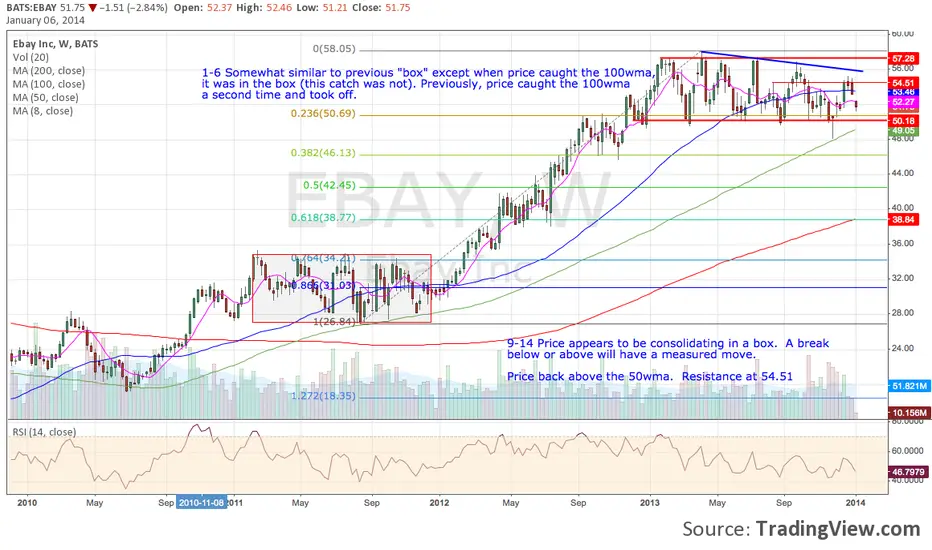Click the 10.156M volume tag
The image size is (932, 550).
[x=909, y=413]
